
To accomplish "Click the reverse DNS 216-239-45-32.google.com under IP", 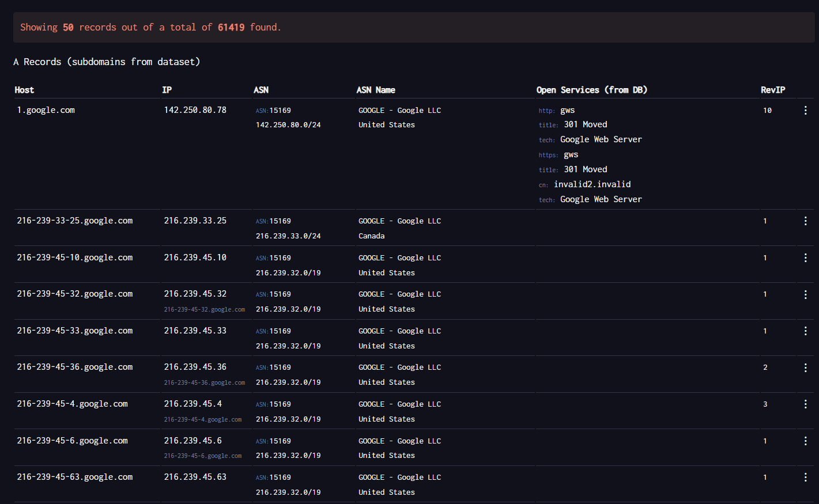I will click(x=205, y=310).
